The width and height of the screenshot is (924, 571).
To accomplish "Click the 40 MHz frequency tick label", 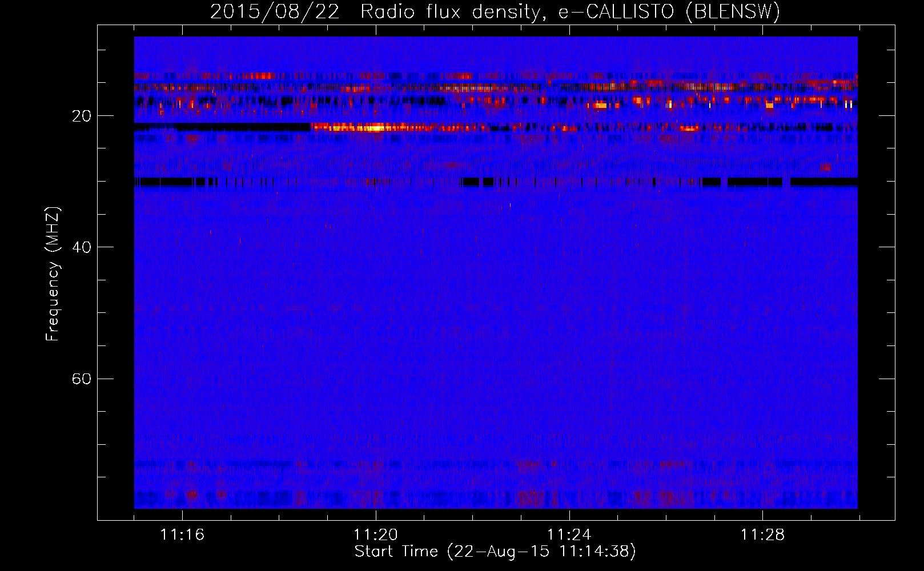I will (x=82, y=247).
